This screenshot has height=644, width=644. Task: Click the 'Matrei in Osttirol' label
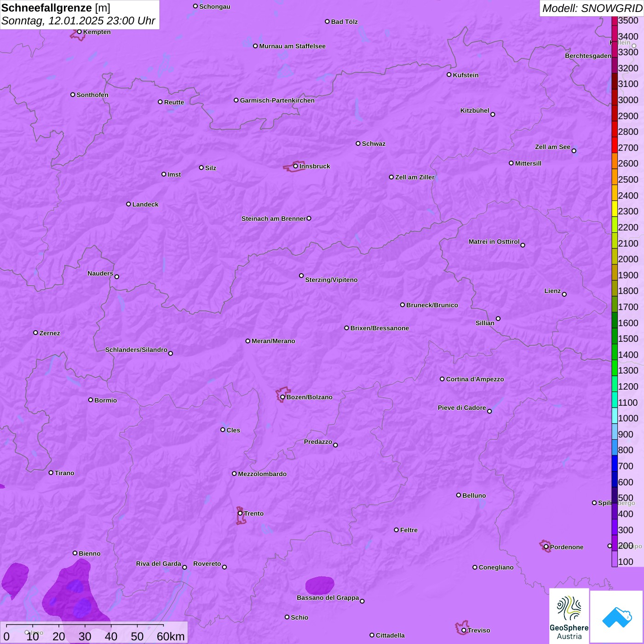point(494,241)
